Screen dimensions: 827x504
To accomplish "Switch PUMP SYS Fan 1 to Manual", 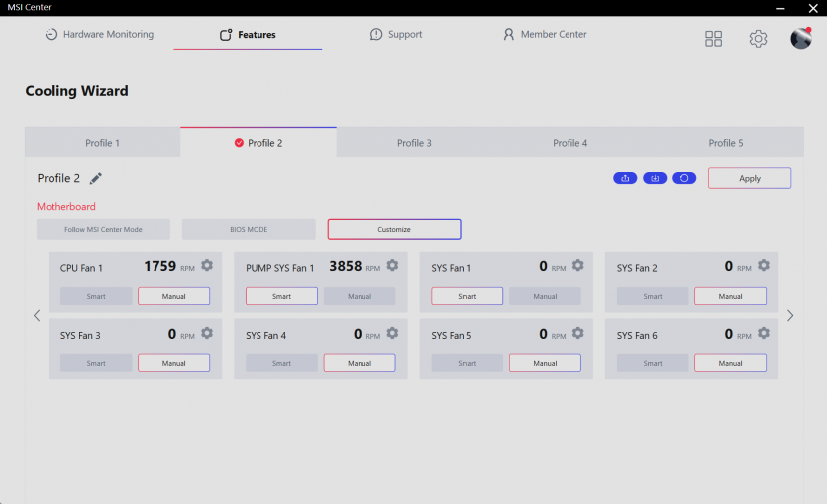I will (360, 296).
